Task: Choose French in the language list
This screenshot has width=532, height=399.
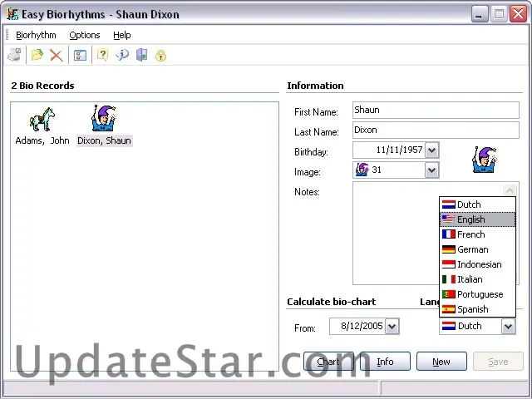Action: (477, 234)
